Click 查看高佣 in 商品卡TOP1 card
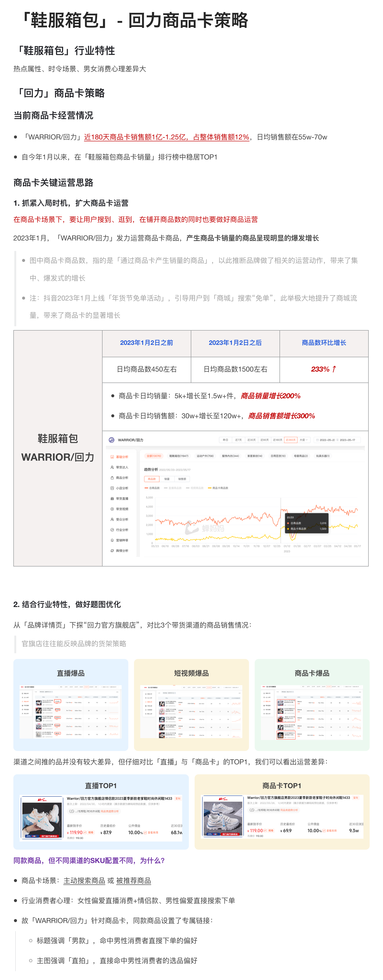The height and width of the screenshot is (980, 383). pos(331,831)
